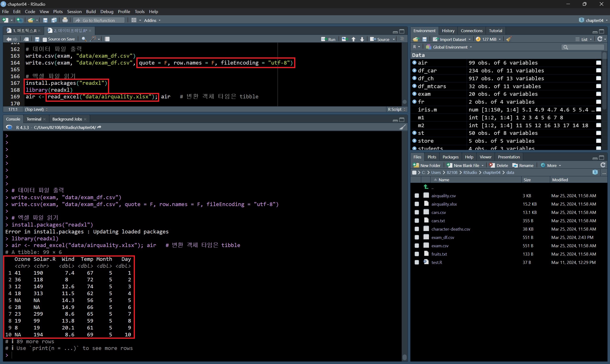Click the Run code button
Viewport: 610px width, 364px height.
point(328,39)
